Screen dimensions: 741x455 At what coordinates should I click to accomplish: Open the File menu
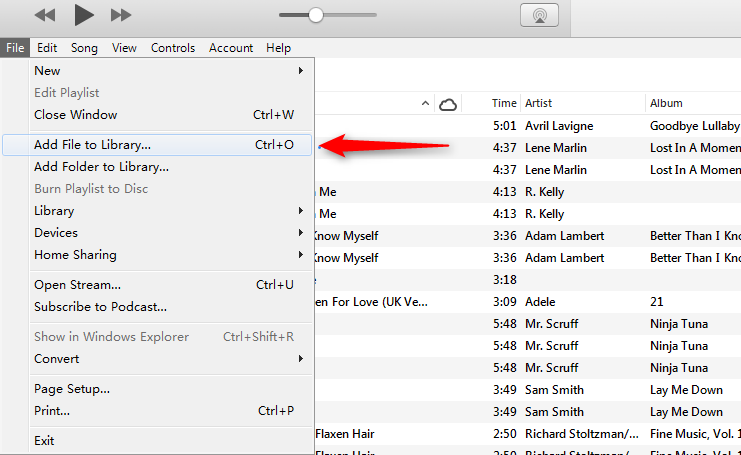point(15,48)
